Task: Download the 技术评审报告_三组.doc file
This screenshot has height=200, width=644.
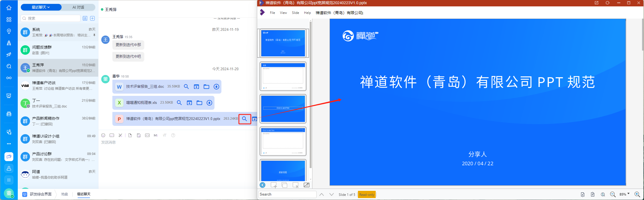Action: (x=216, y=87)
